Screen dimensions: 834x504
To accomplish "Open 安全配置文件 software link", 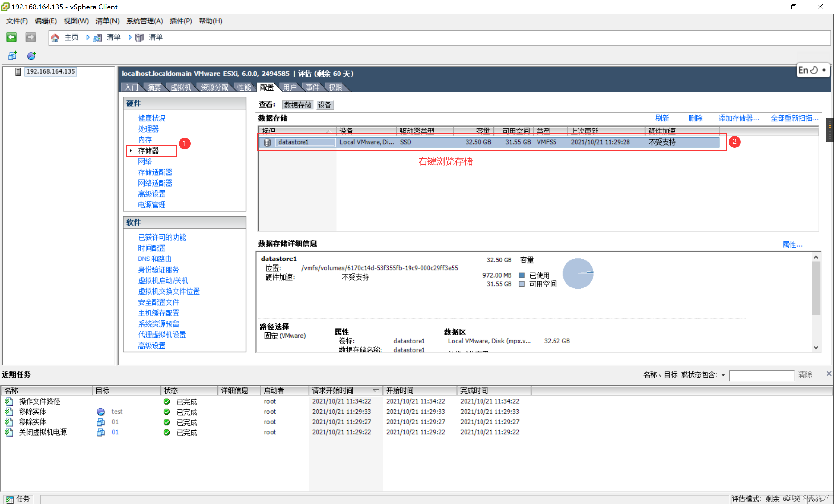I will 158,302.
